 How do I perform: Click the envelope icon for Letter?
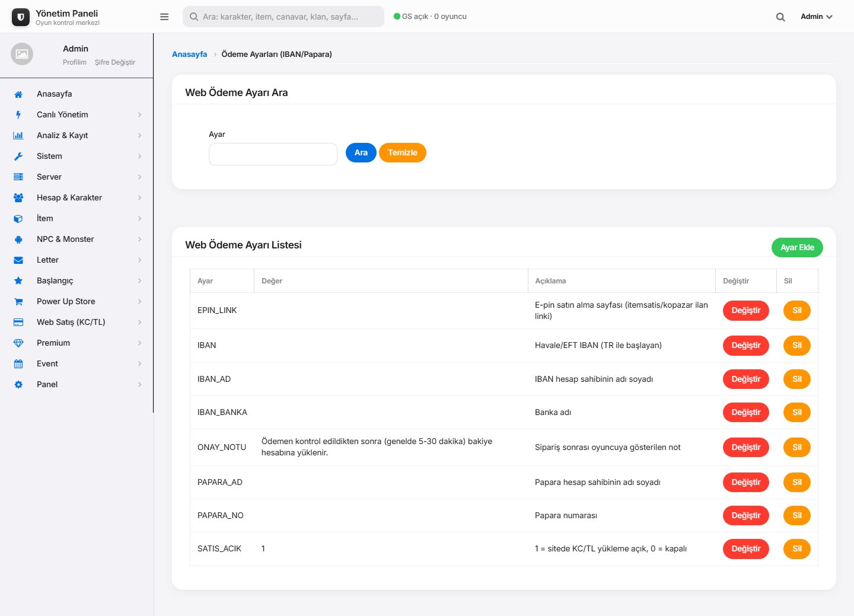pyautogui.click(x=18, y=260)
